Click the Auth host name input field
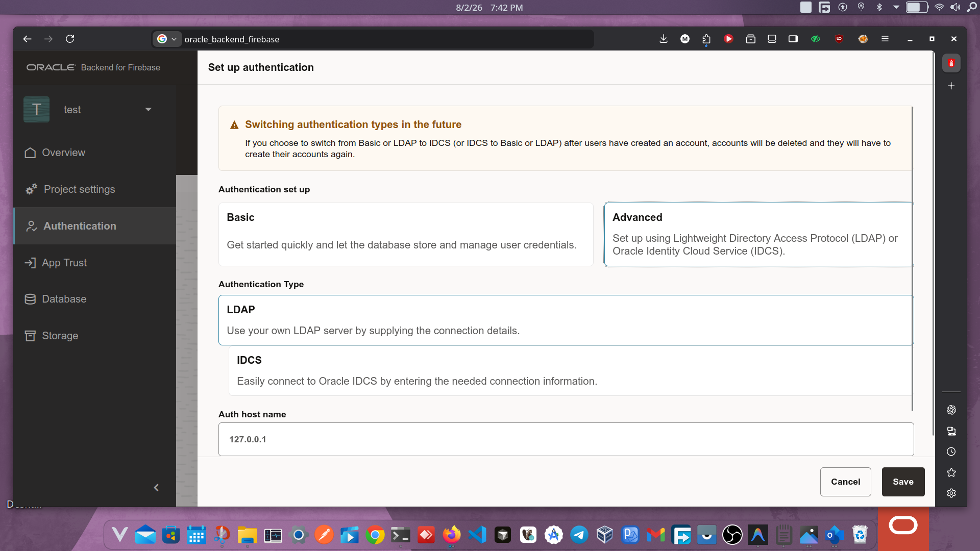 click(x=566, y=439)
